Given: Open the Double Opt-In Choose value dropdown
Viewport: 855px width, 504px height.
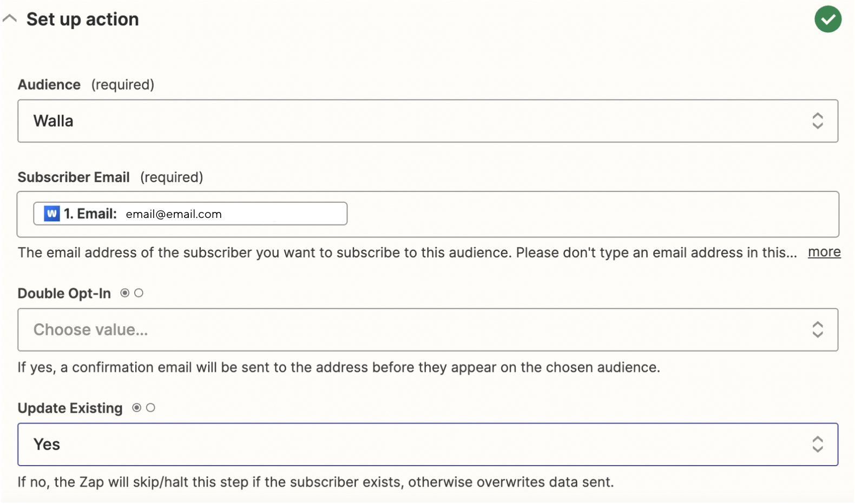Looking at the screenshot, I should click(x=411, y=330).
